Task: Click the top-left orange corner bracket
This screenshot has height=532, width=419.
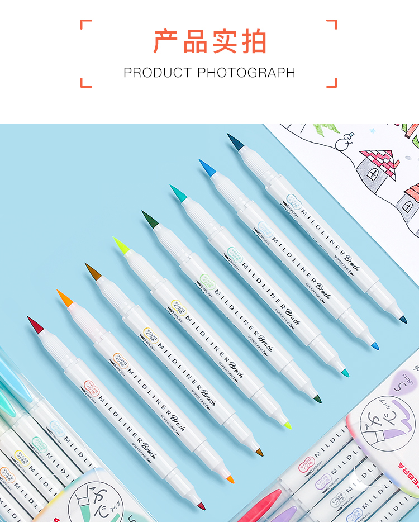Action: click(86, 25)
